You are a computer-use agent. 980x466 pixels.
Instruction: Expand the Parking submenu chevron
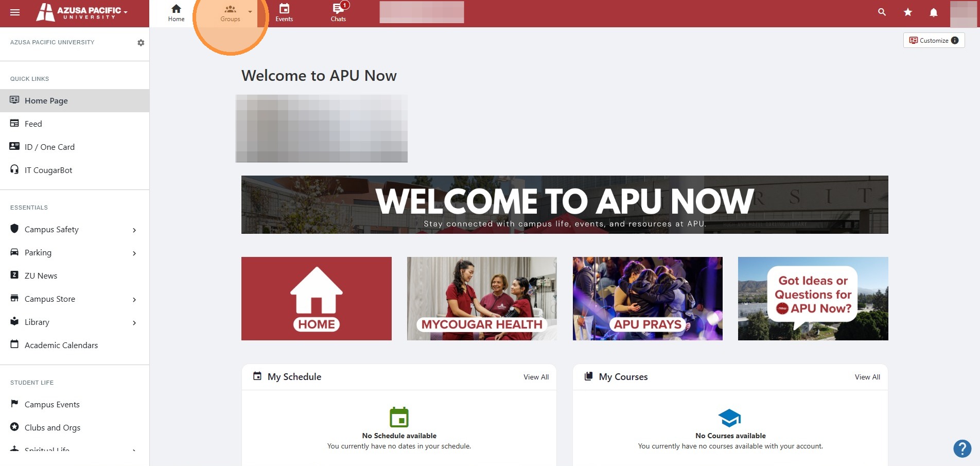coord(134,253)
